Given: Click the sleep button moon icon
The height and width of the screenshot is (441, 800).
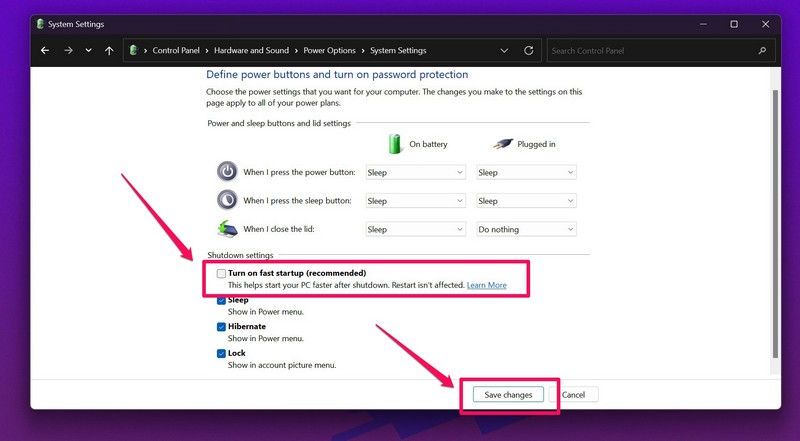Looking at the screenshot, I should click(x=228, y=200).
